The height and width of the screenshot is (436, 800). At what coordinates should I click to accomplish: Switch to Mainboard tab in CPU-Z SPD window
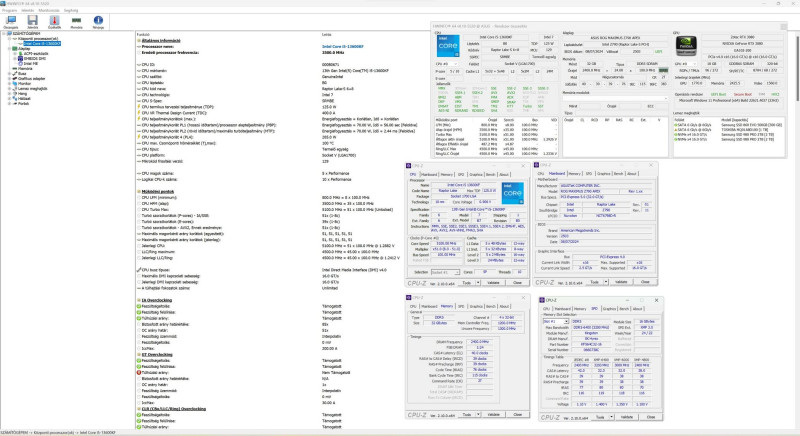tap(562, 309)
